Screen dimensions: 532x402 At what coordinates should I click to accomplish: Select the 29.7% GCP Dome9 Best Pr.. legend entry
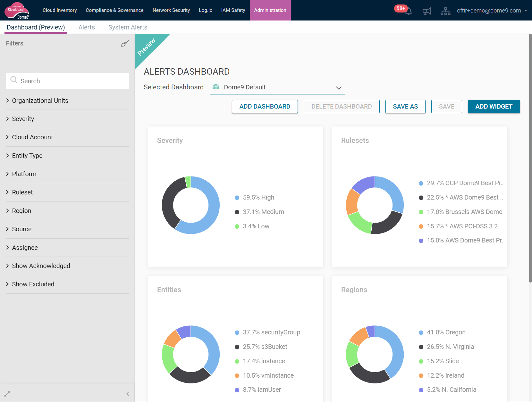coord(461,183)
